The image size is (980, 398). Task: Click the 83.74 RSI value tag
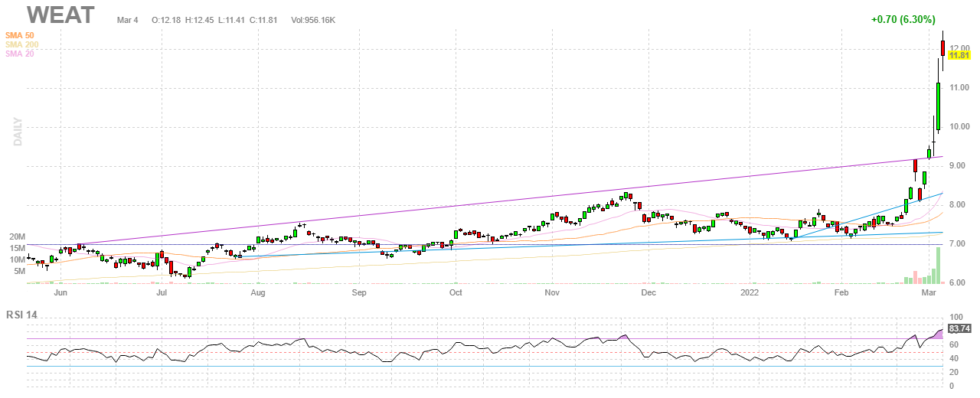[x=959, y=328]
